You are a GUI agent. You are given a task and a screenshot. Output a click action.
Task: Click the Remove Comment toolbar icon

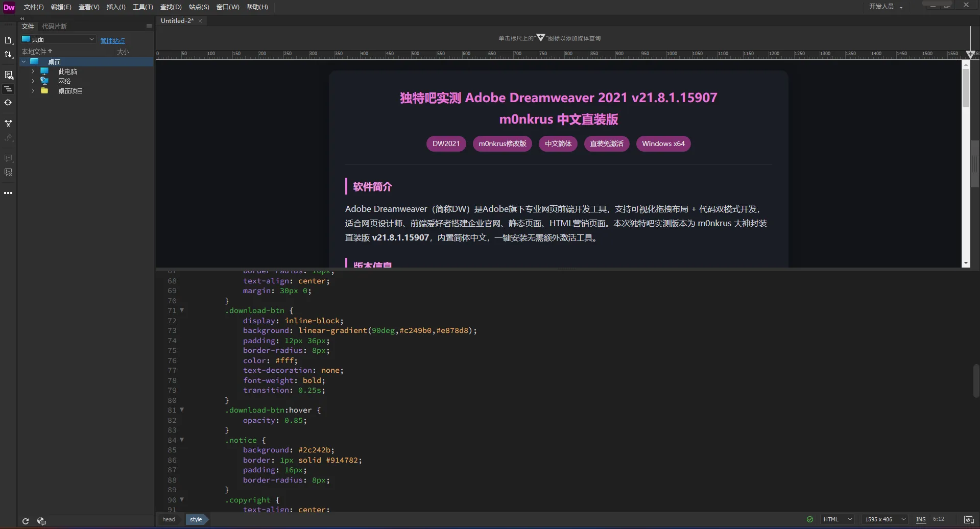coord(8,173)
